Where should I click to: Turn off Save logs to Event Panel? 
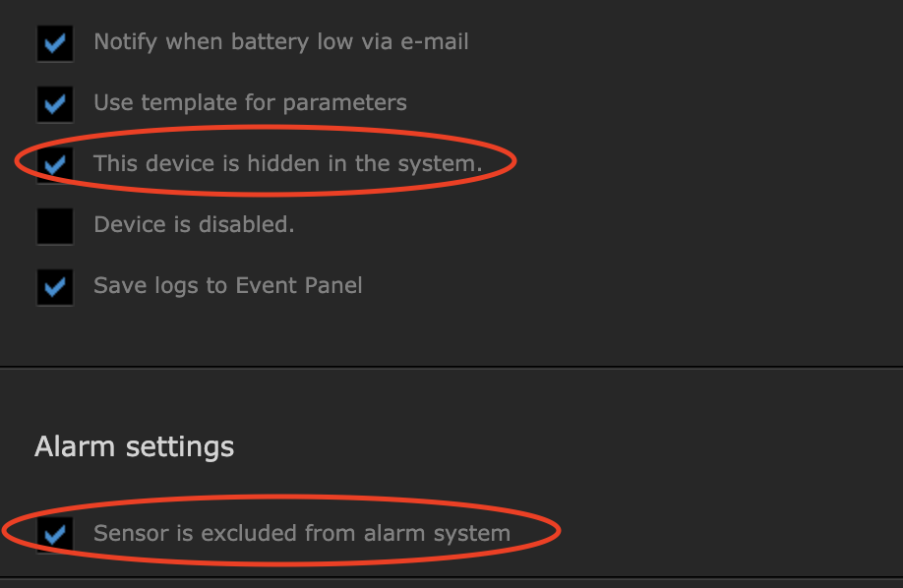[x=55, y=286]
